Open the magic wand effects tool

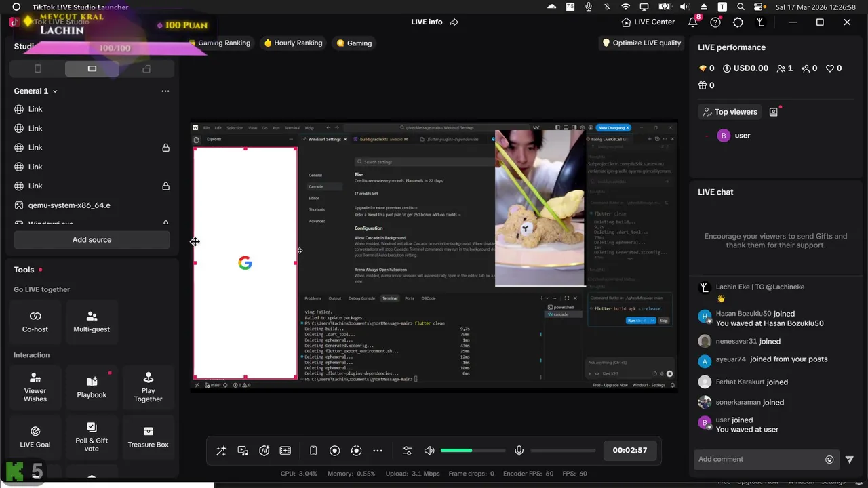(x=221, y=451)
